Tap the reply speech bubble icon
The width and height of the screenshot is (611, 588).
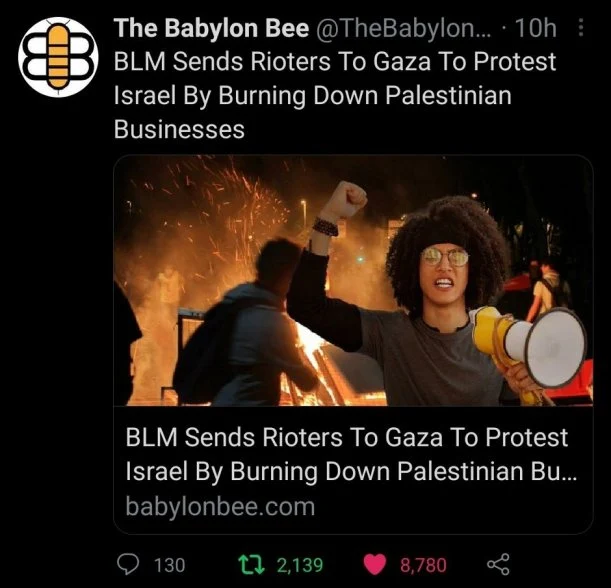click(x=128, y=564)
